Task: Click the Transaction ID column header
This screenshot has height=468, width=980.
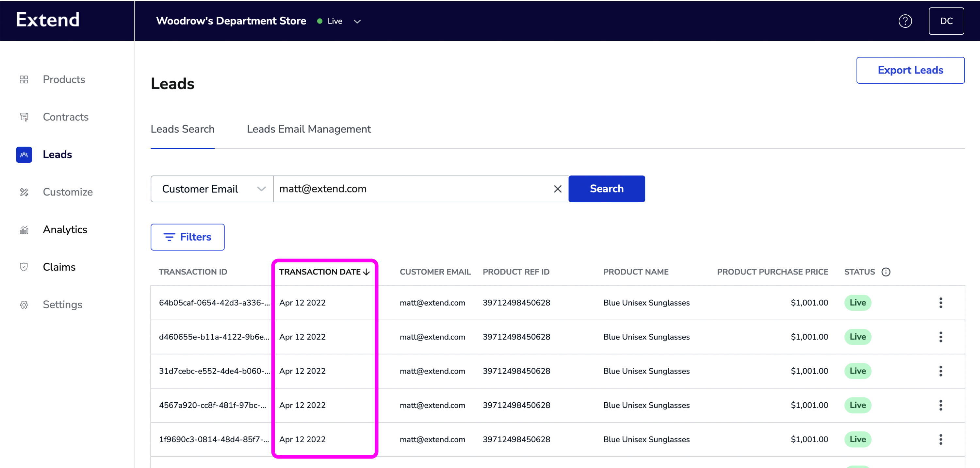Action: coord(193,272)
